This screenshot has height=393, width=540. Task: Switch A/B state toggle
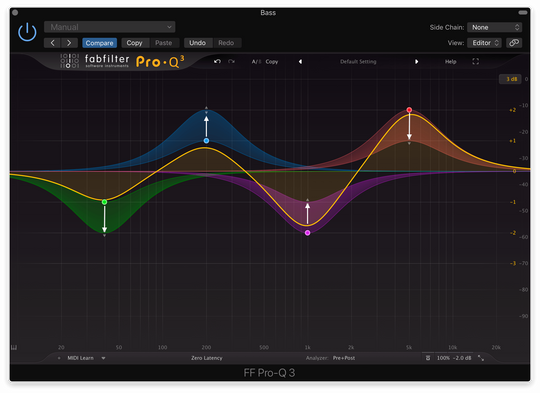[x=256, y=62]
